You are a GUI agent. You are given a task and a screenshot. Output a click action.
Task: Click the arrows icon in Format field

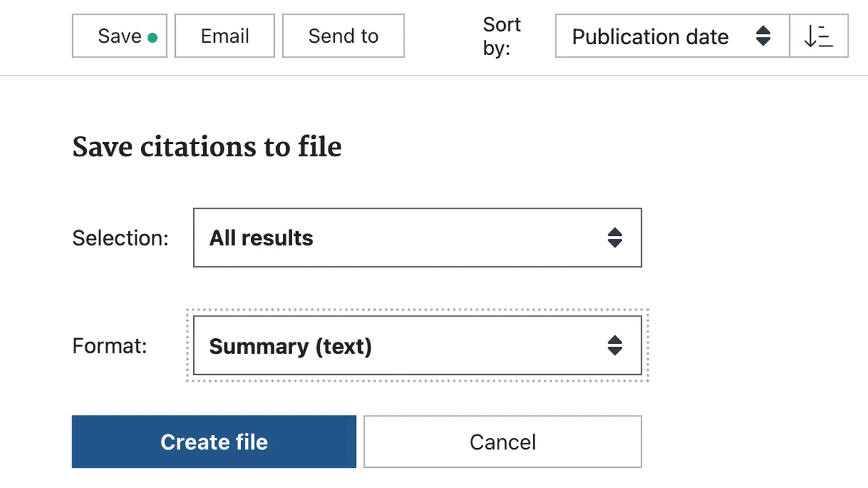tap(614, 346)
